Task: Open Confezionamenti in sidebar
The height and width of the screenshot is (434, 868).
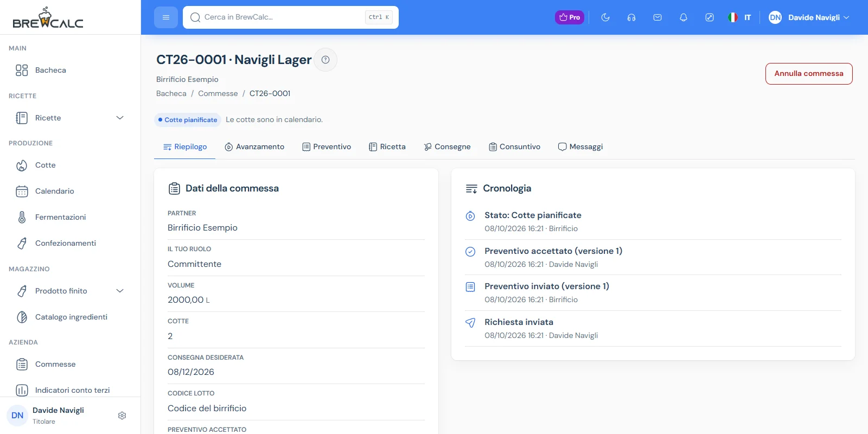Action: 71,243
